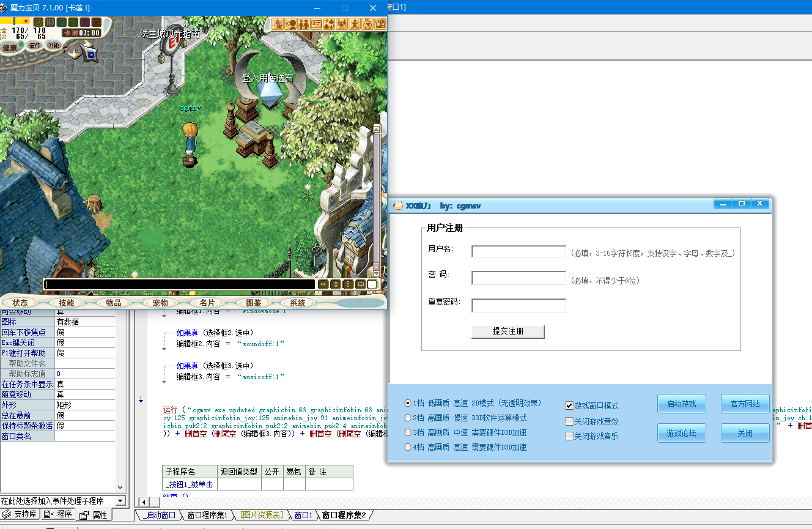
Task: Click the horizontal-arrows chat width icon
Action: click(323, 284)
